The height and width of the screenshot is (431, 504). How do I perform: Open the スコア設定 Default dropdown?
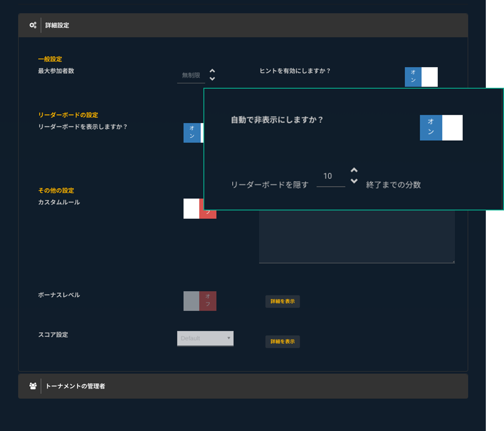pos(205,338)
